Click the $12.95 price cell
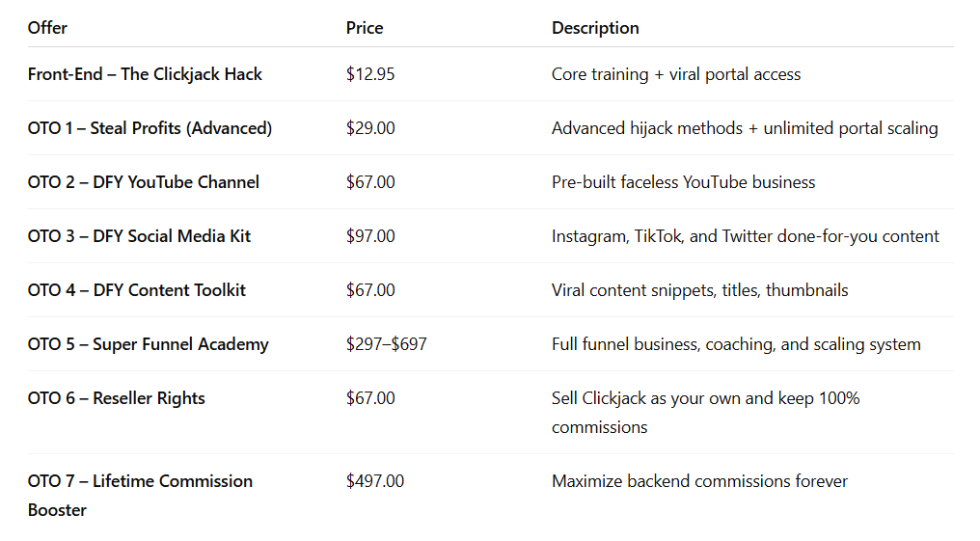 [370, 74]
